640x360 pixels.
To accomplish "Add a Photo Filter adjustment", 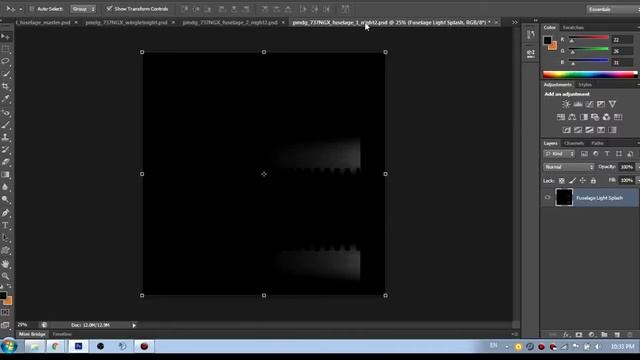I will pos(595,117).
